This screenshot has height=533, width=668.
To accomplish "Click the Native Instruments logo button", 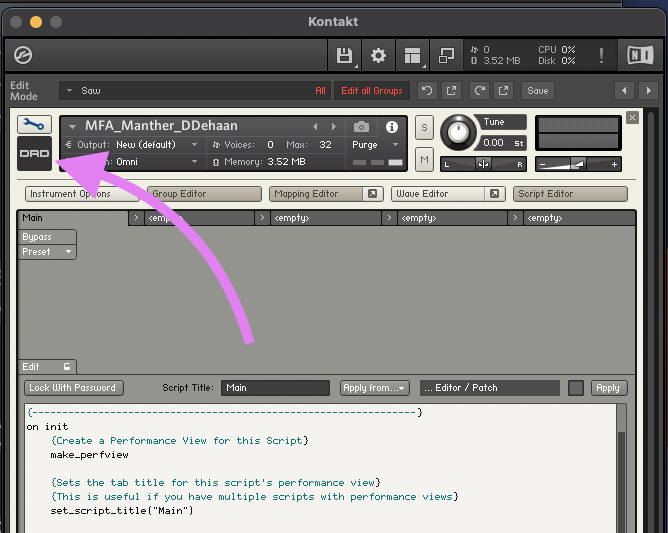I will [x=638, y=55].
